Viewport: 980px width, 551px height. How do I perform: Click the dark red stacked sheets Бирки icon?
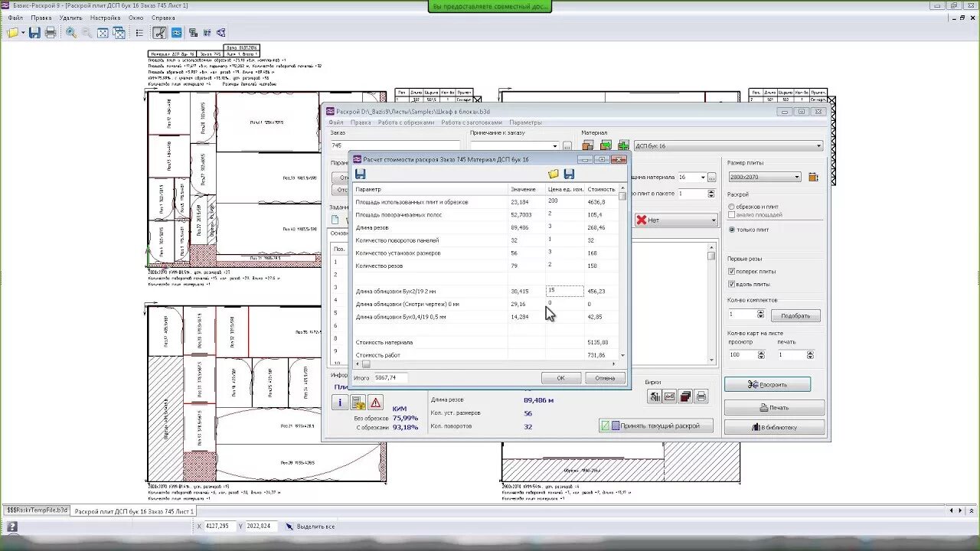[x=686, y=396]
